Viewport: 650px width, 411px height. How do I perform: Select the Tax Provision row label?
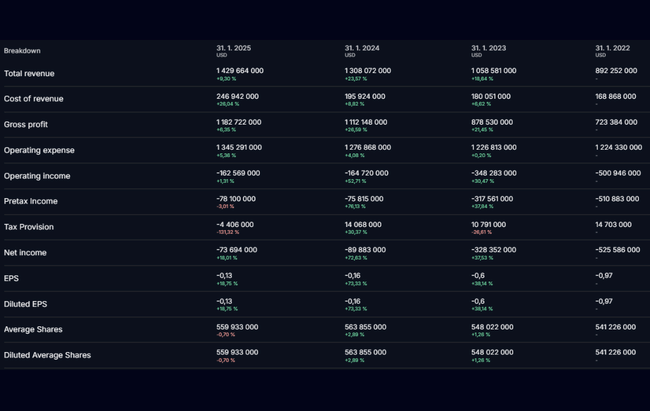coord(29,227)
